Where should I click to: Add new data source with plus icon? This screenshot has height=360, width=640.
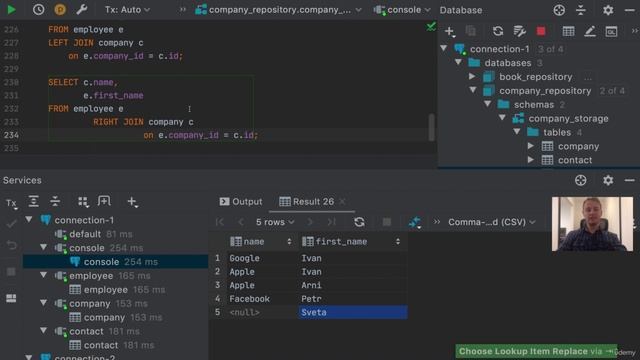point(449,31)
